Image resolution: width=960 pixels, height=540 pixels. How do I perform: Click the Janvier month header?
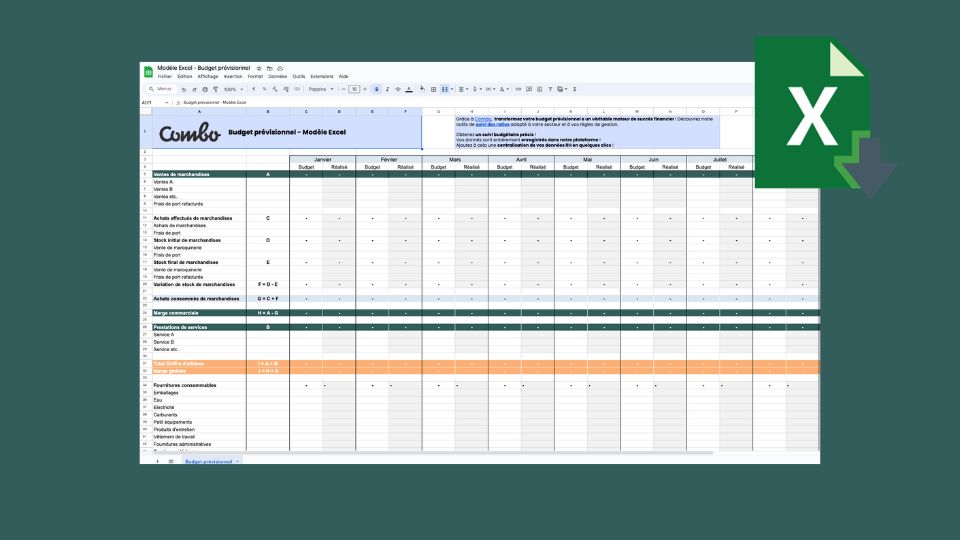tap(323, 160)
